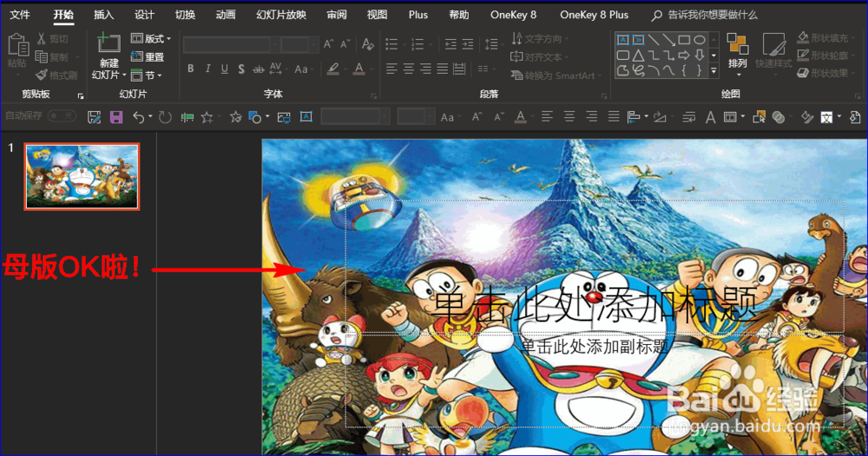
Task: Click the character spacing AV icon
Action: coord(276,69)
